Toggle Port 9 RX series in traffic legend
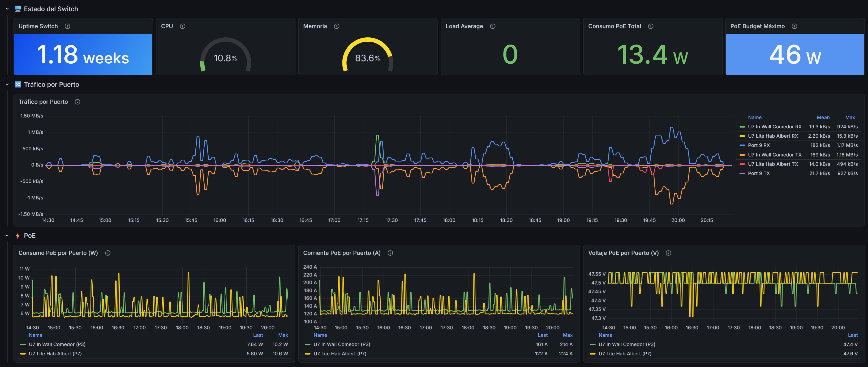 click(759, 146)
